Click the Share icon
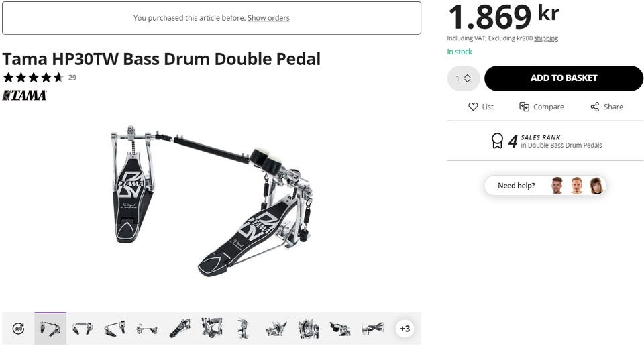 point(595,107)
